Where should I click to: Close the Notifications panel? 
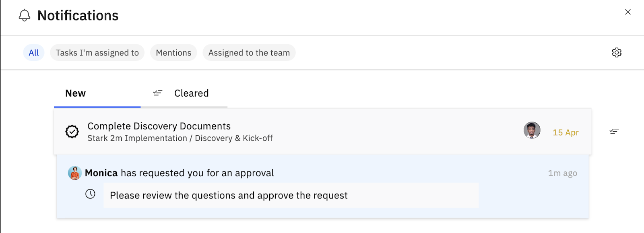[x=627, y=12]
